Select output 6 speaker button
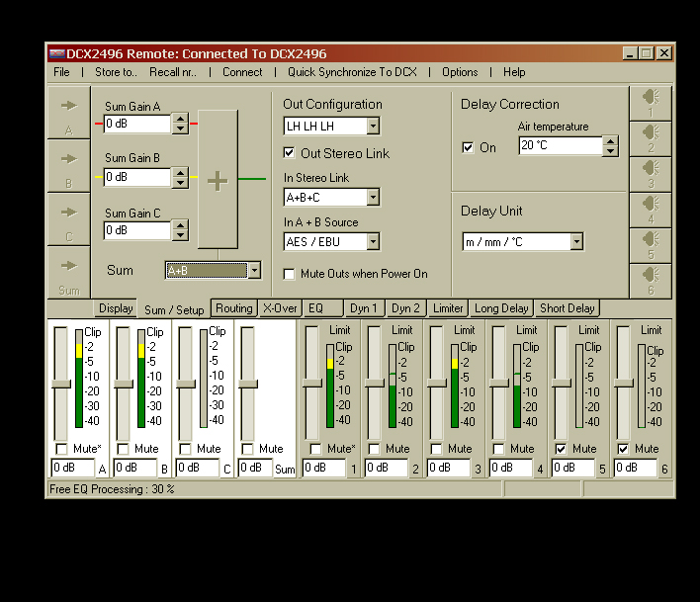This screenshot has height=602, width=700. 651,281
